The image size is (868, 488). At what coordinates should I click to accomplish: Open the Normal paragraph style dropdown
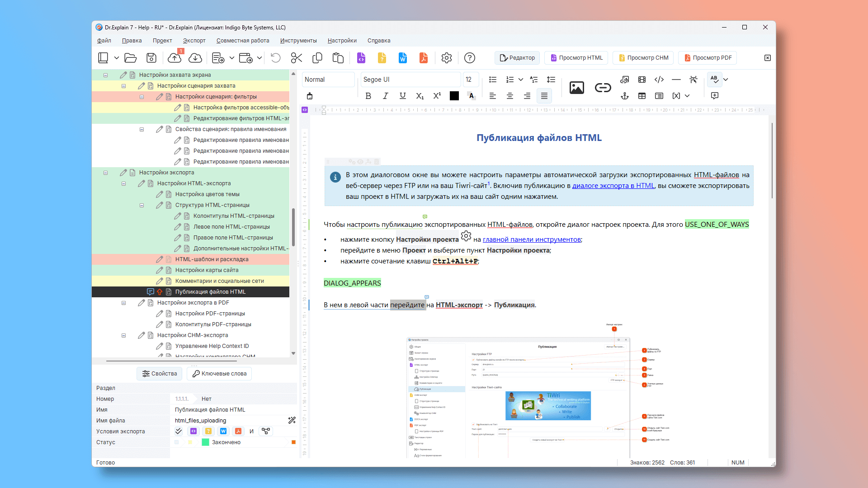[x=328, y=80]
